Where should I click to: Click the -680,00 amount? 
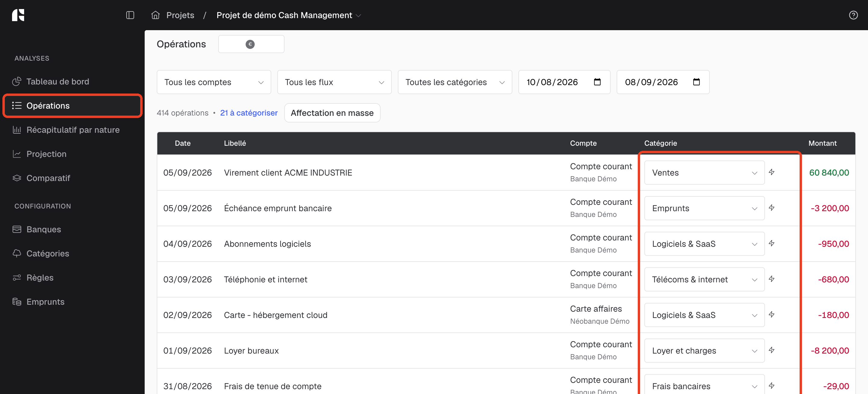point(833,279)
